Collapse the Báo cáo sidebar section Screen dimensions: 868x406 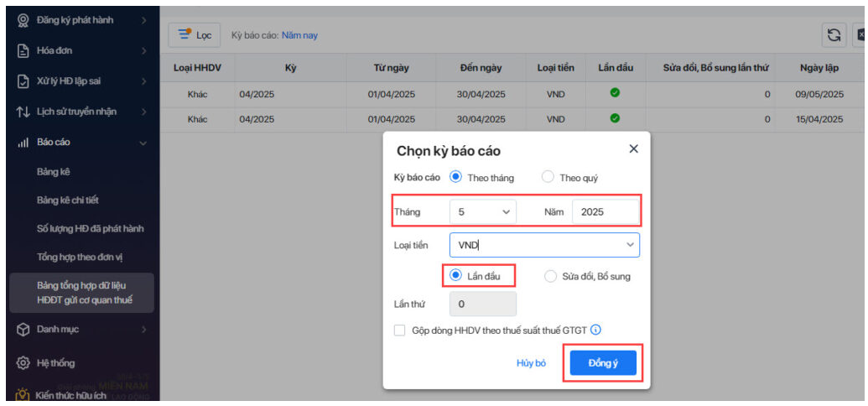point(143,143)
